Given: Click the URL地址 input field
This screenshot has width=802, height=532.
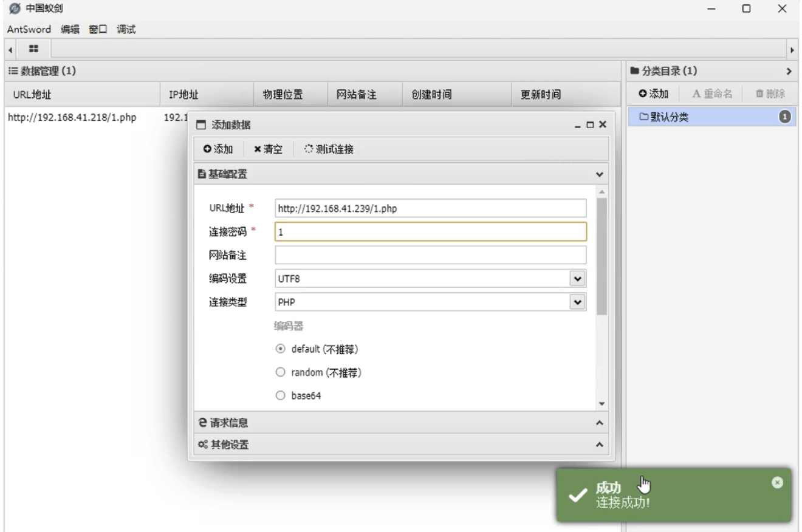Looking at the screenshot, I should coord(430,208).
